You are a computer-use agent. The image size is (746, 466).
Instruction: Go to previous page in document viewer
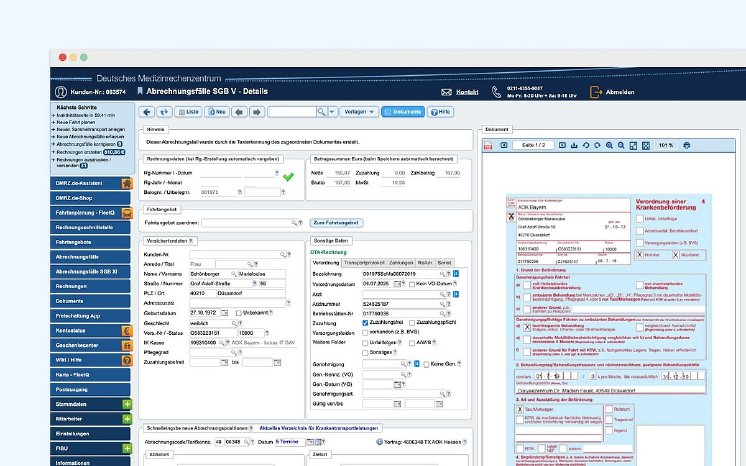tap(504, 145)
